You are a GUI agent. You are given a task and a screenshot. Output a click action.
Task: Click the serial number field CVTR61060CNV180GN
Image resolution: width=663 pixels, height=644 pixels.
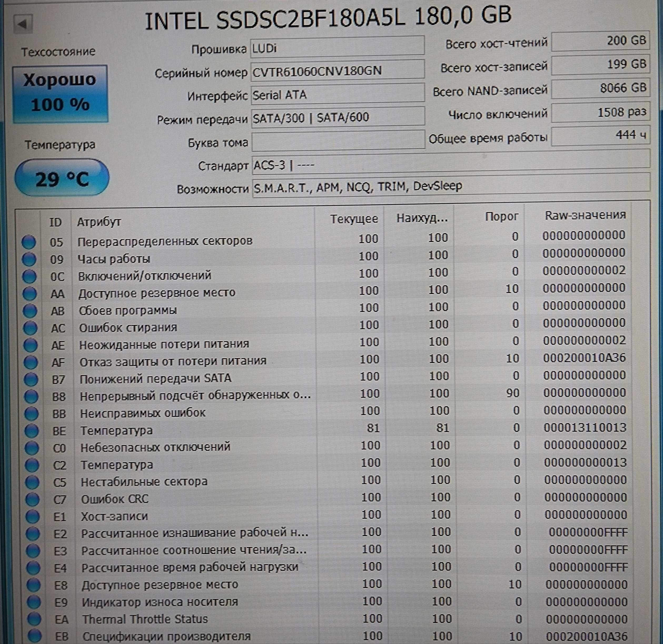pyautogui.click(x=337, y=70)
